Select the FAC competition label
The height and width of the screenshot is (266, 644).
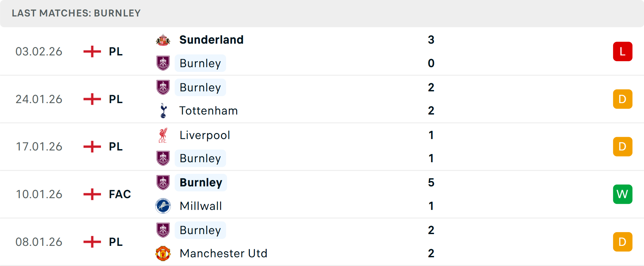[x=120, y=194]
